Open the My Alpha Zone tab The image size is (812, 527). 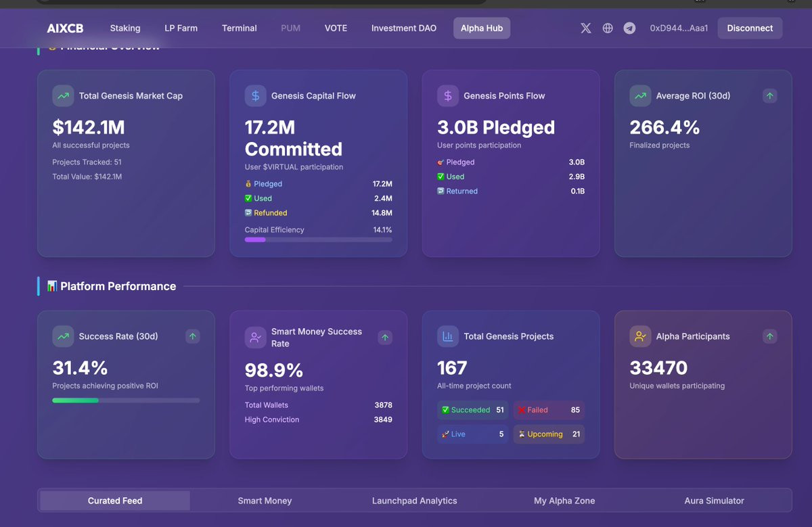coord(564,501)
